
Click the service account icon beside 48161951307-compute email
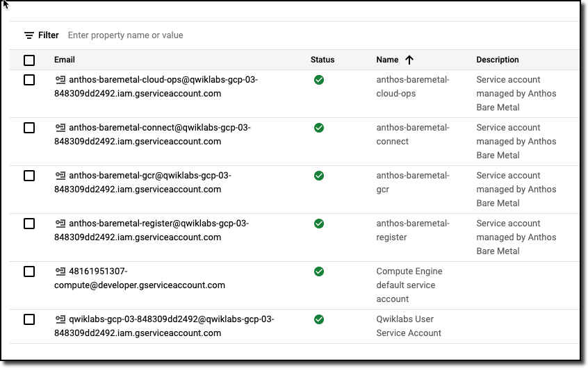(60, 271)
